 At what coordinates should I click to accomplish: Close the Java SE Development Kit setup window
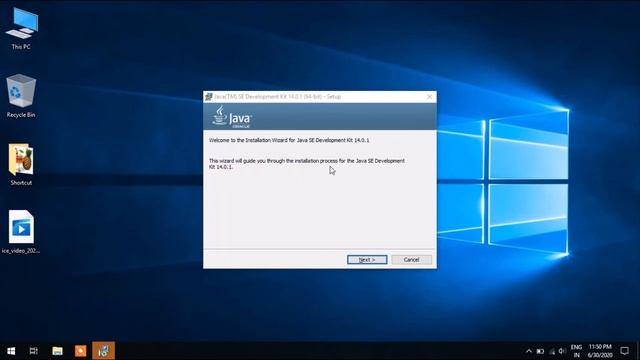(429, 97)
